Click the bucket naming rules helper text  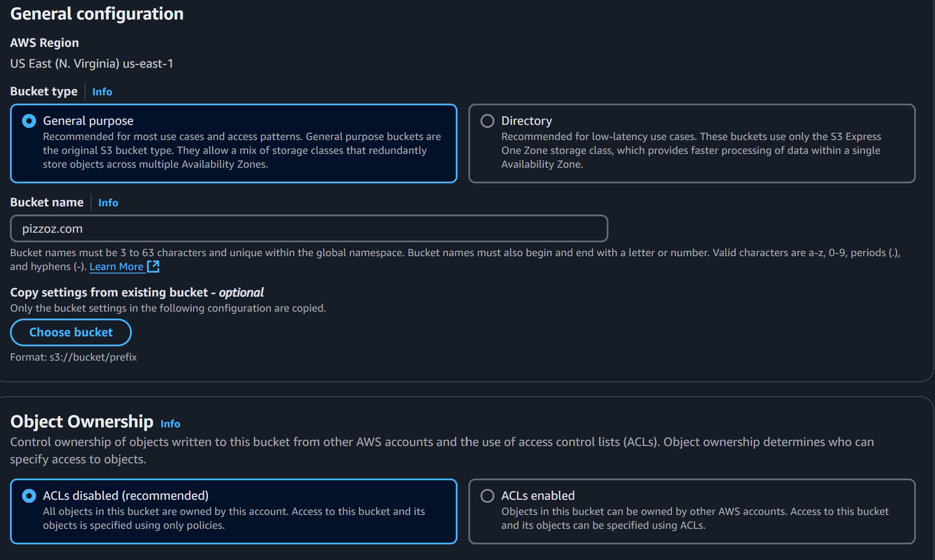pyautogui.click(x=454, y=253)
